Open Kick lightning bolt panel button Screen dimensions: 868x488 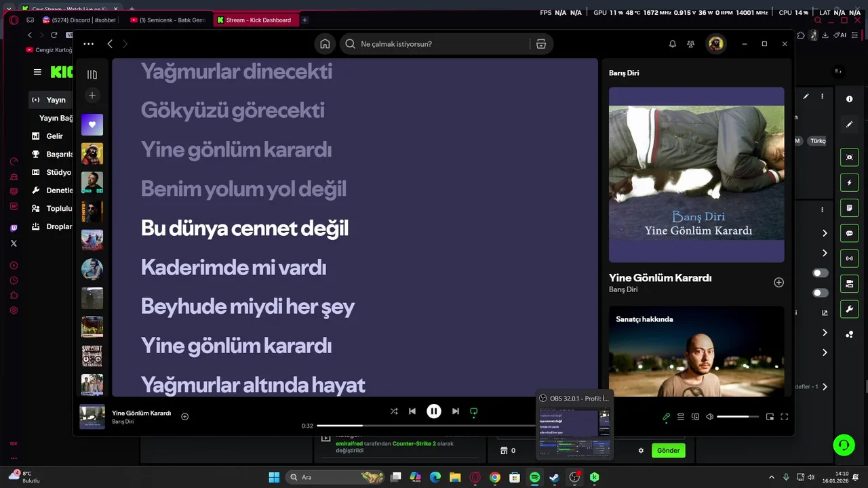pos(850,183)
